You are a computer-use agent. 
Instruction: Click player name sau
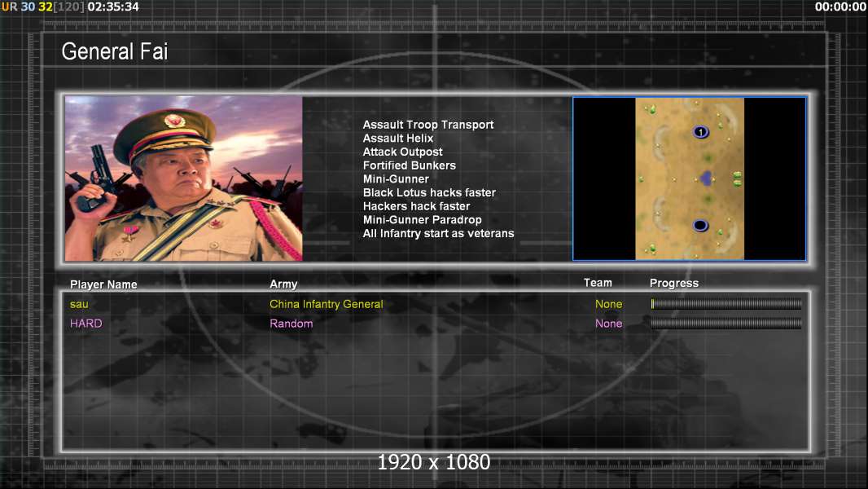(79, 304)
